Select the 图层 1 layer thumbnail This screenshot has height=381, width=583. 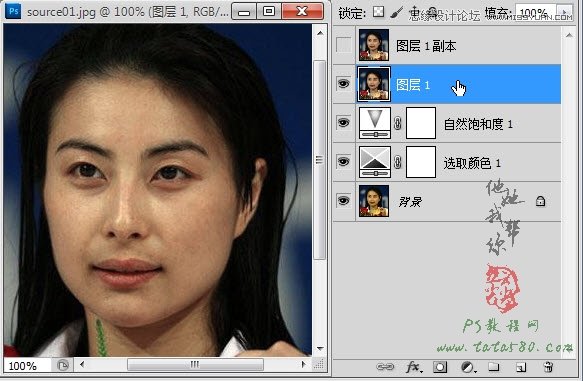(374, 84)
